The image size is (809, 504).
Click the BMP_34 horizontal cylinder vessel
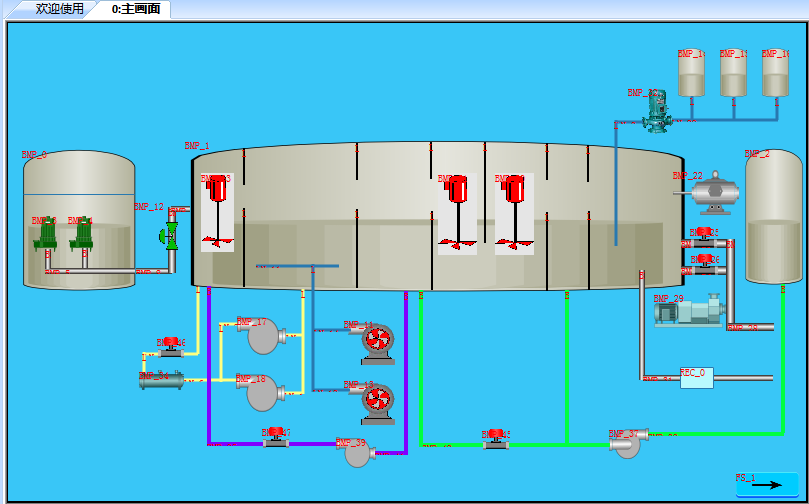[161, 379]
